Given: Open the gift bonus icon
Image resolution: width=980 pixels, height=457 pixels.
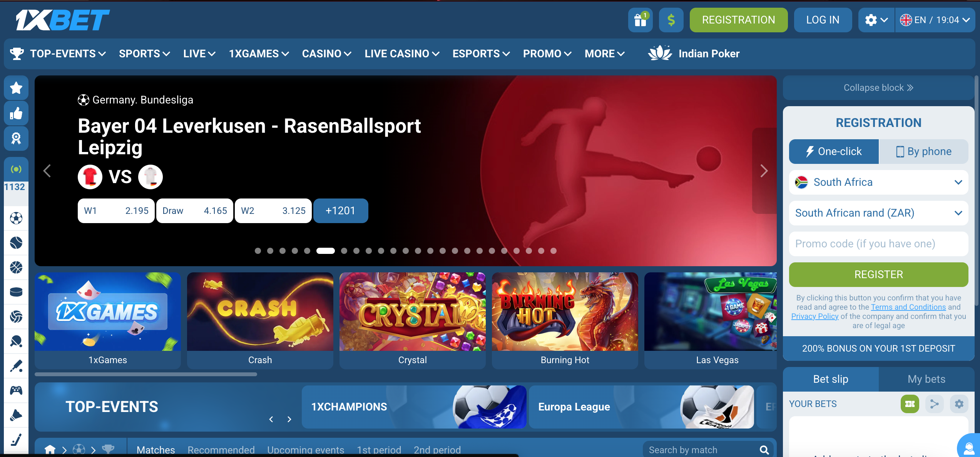Looking at the screenshot, I should (640, 20).
